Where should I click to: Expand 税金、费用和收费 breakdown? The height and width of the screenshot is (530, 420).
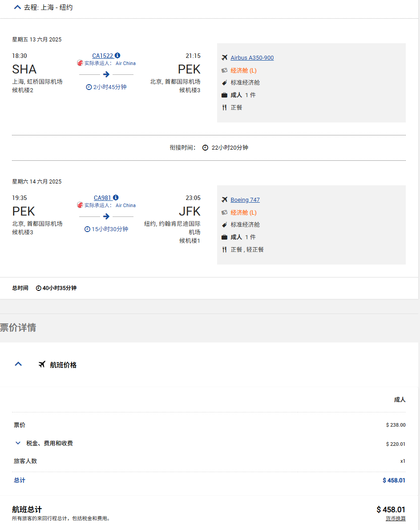click(18, 443)
